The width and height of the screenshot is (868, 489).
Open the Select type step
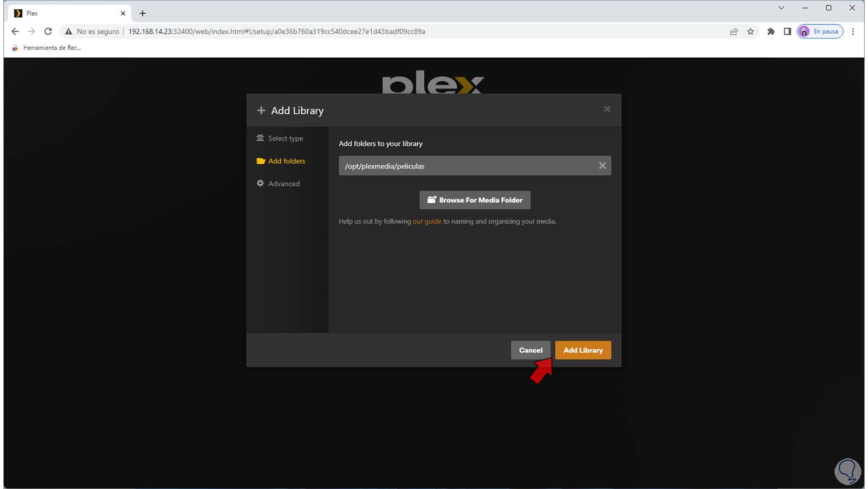point(280,138)
